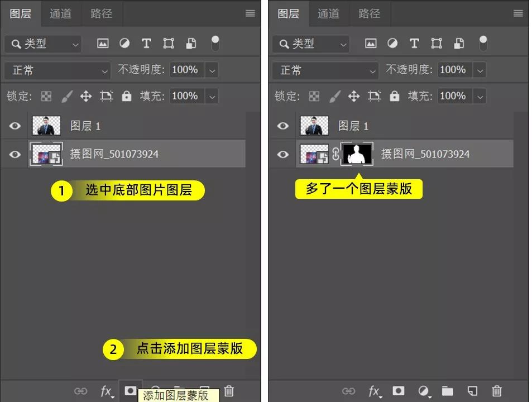Link layers in right panel

[348, 391]
